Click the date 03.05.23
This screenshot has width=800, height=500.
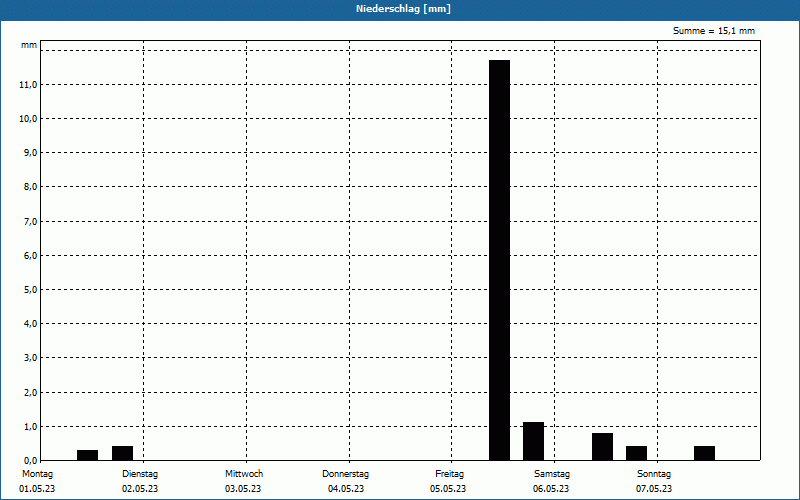click(x=243, y=489)
